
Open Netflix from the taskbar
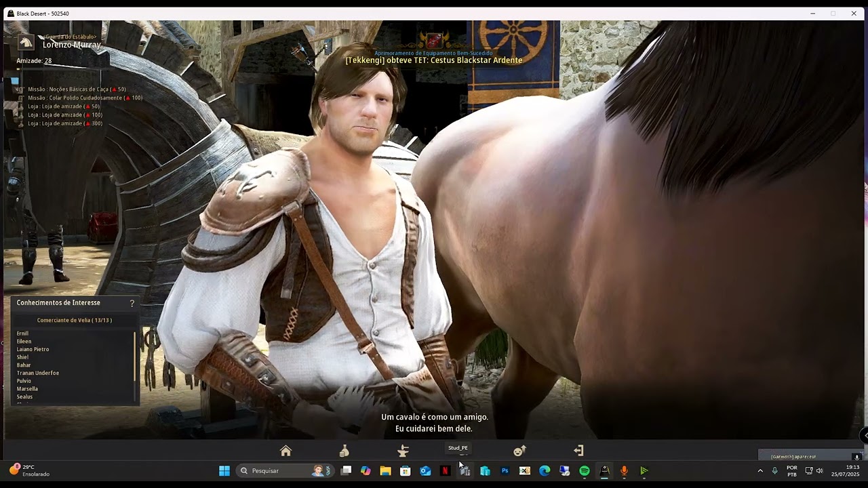click(445, 470)
